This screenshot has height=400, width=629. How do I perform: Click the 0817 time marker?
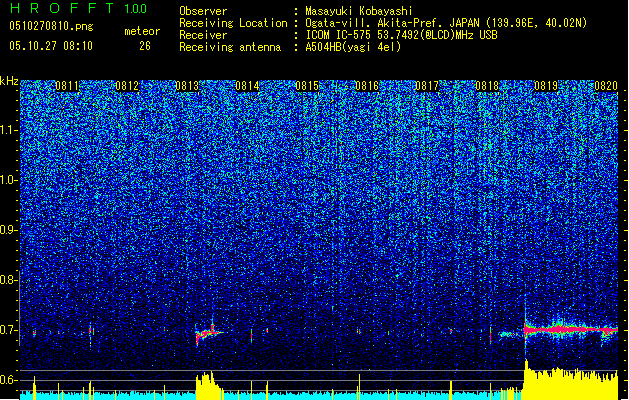coord(427,86)
